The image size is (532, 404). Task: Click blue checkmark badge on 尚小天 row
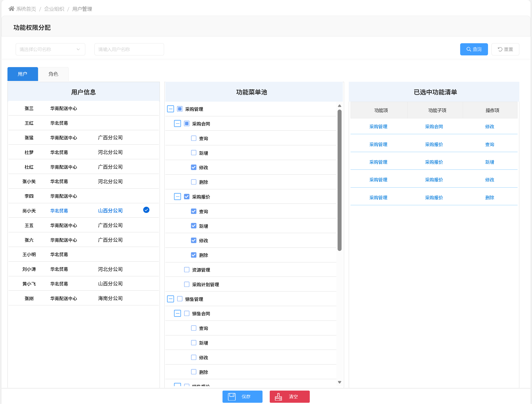(146, 210)
